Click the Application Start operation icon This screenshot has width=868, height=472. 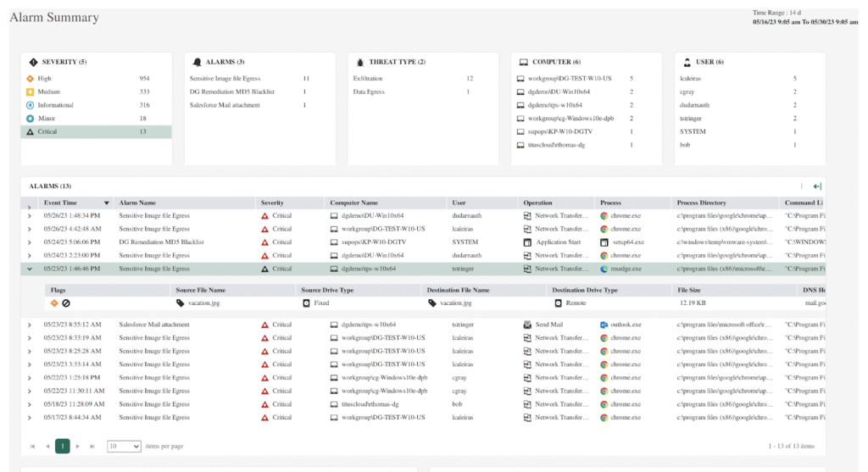pos(527,242)
